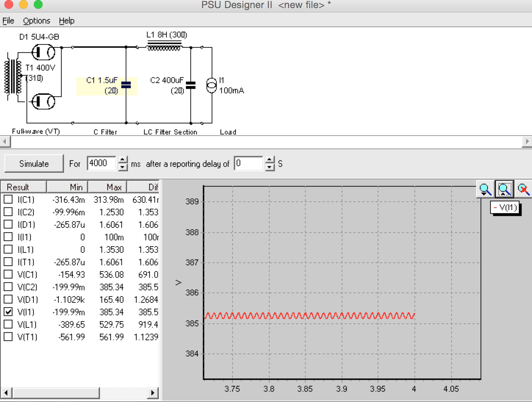Enable the I(C1) result checkbox
532x402 pixels.
coord(8,199)
